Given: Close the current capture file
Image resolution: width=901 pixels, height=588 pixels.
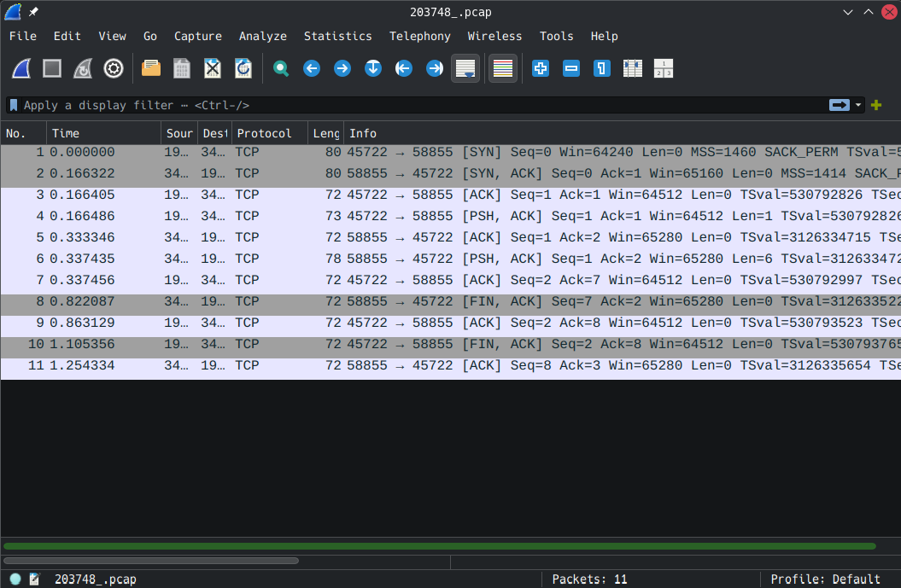Looking at the screenshot, I should point(213,68).
